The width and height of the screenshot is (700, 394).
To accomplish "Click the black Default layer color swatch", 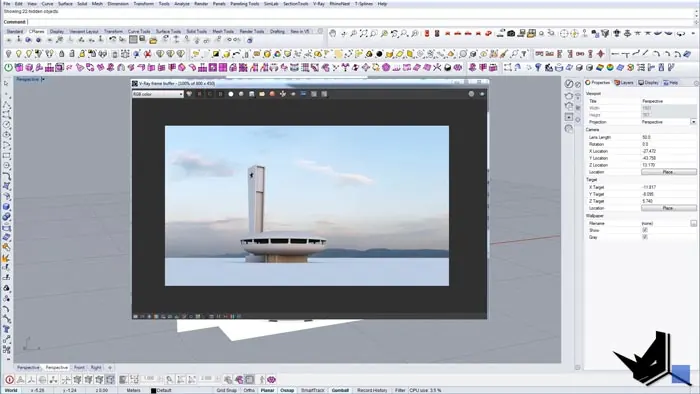I will pyautogui.click(x=153, y=390).
